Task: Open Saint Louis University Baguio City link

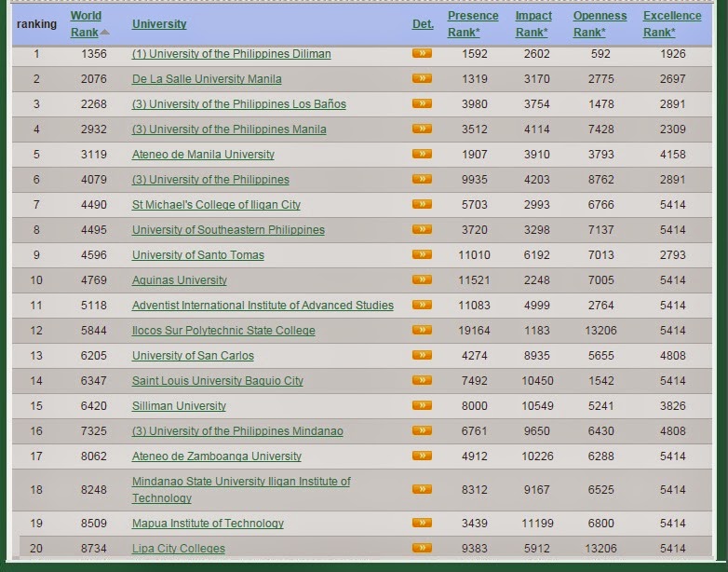Action: [217, 381]
